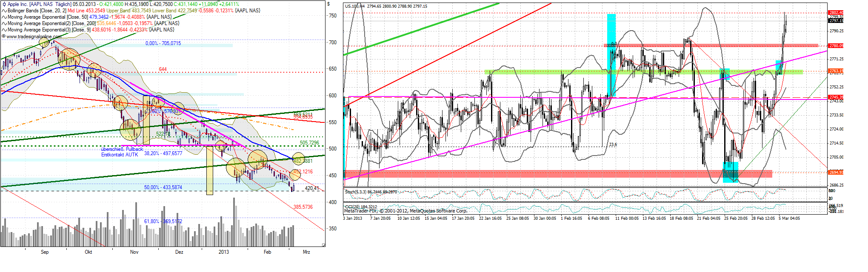Click the red 644 level label
This screenshot has width=868, height=272.
click(163, 69)
